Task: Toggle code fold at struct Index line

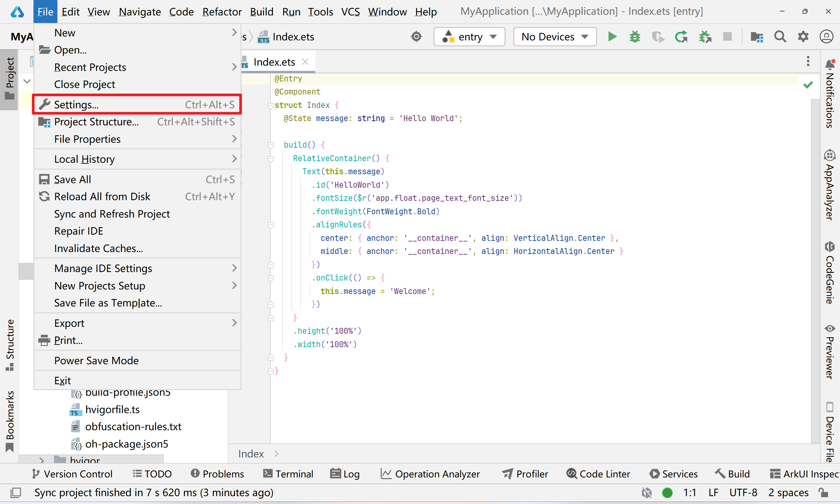Action: 271,106
